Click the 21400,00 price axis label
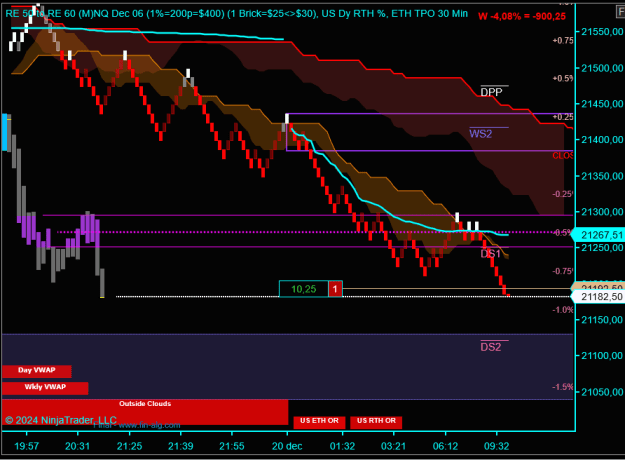Viewport: 625px width, 460px height. [x=602, y=140]
